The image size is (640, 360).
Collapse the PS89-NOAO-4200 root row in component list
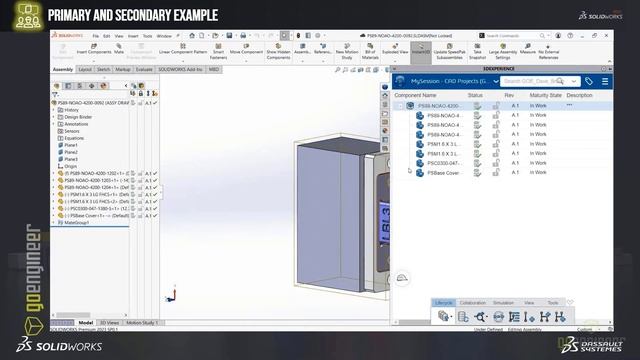tap(400, 106)
